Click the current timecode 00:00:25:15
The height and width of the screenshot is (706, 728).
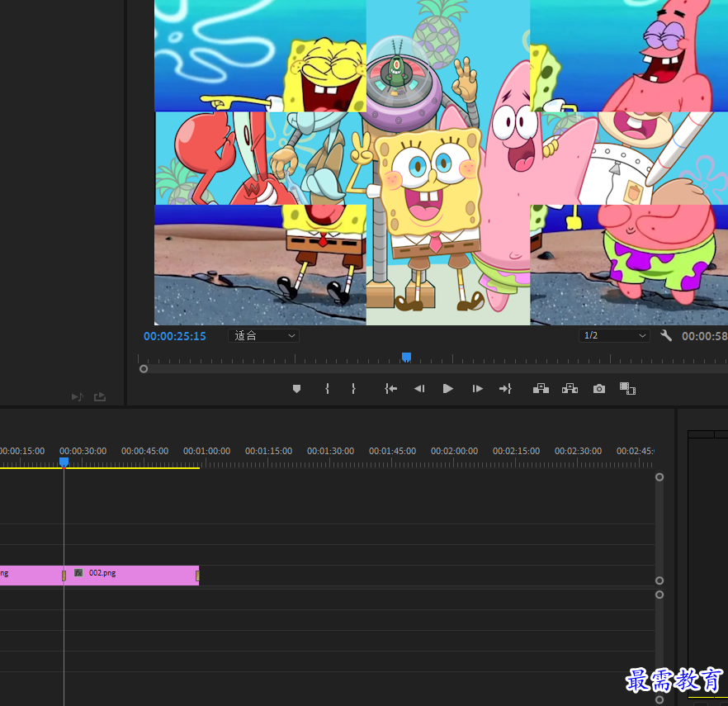pyautogui.click(x=175, y=336)
